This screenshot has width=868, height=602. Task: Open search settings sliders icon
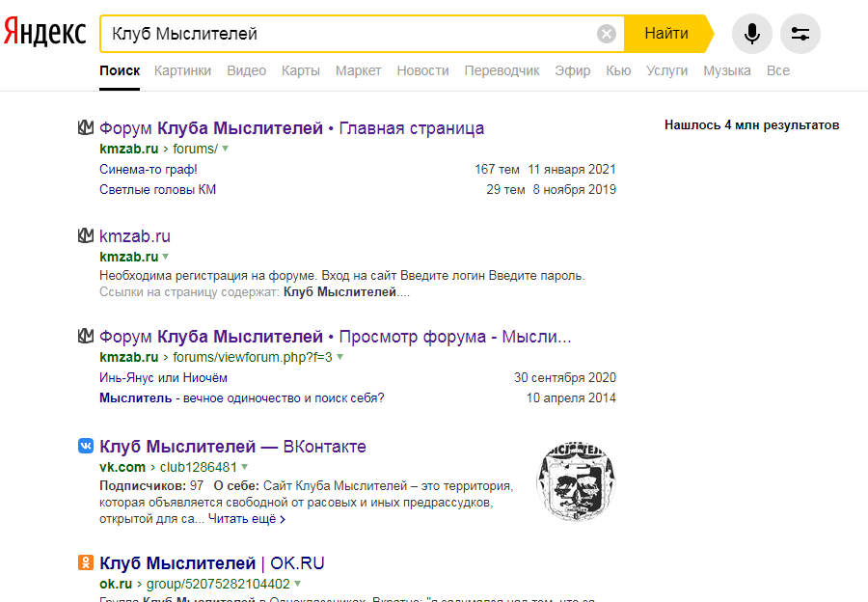coord(800,34)
